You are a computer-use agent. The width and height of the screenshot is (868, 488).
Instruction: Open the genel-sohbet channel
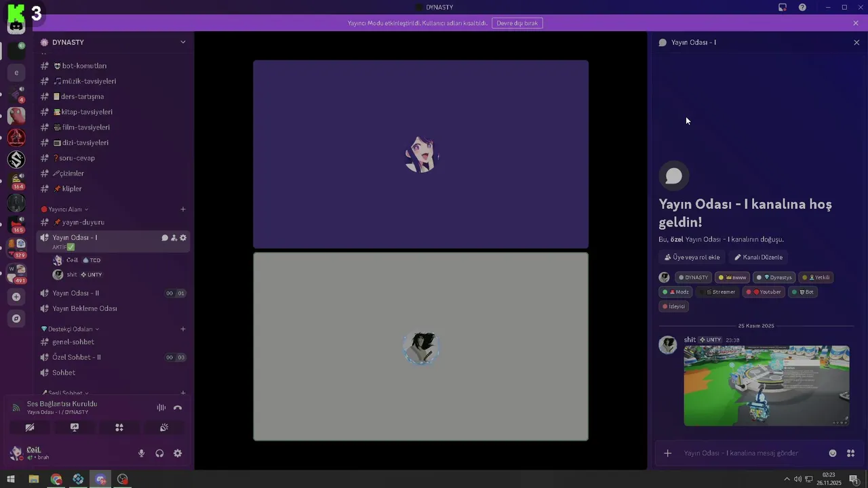click(x=113, y=342)
